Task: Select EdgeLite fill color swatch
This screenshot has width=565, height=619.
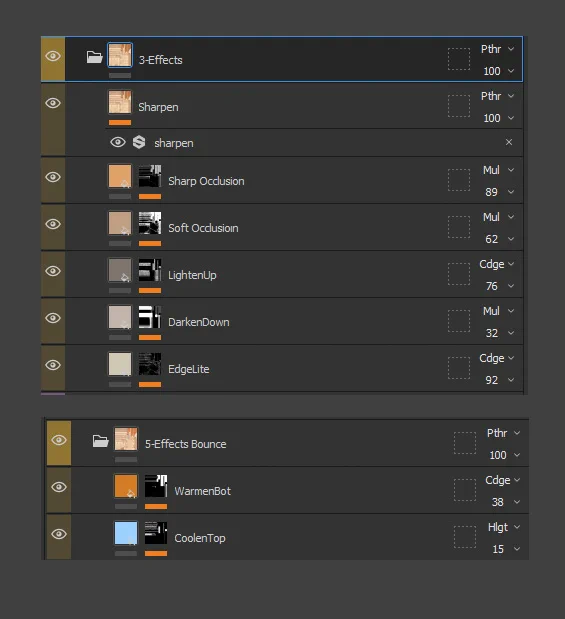Action: click(x=120, y=364)
